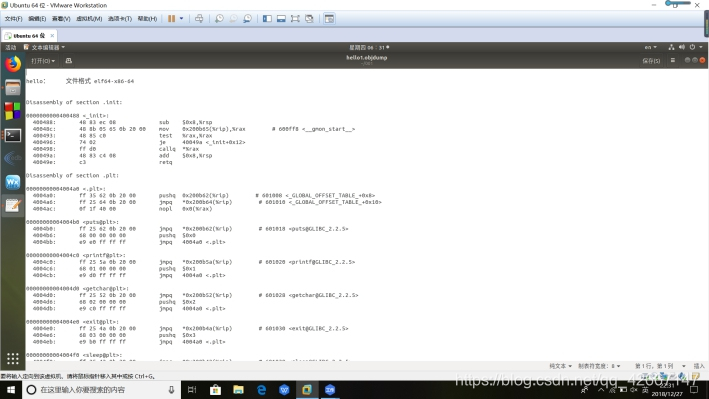
Task: Open the gedit hamburger menu
Action: [673, 60]
